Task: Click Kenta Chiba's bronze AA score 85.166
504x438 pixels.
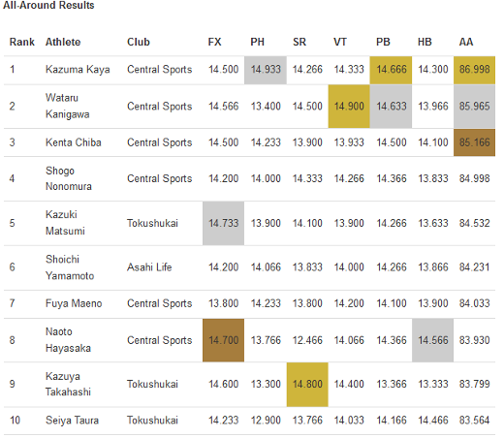Action: click(474, 142)
